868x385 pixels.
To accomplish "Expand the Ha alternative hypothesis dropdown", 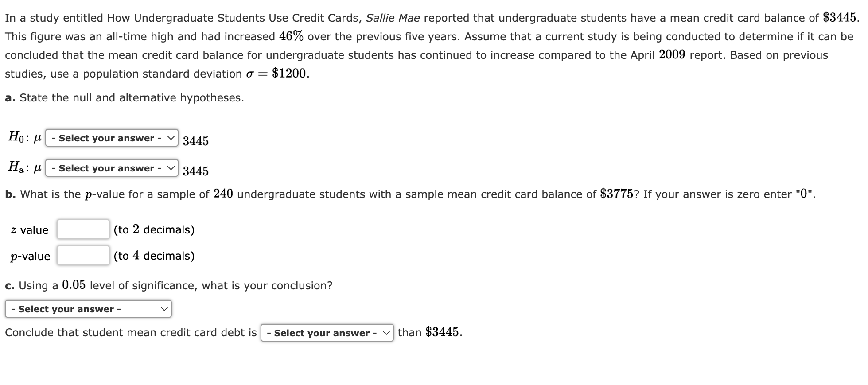I will (x=111, y=168).
